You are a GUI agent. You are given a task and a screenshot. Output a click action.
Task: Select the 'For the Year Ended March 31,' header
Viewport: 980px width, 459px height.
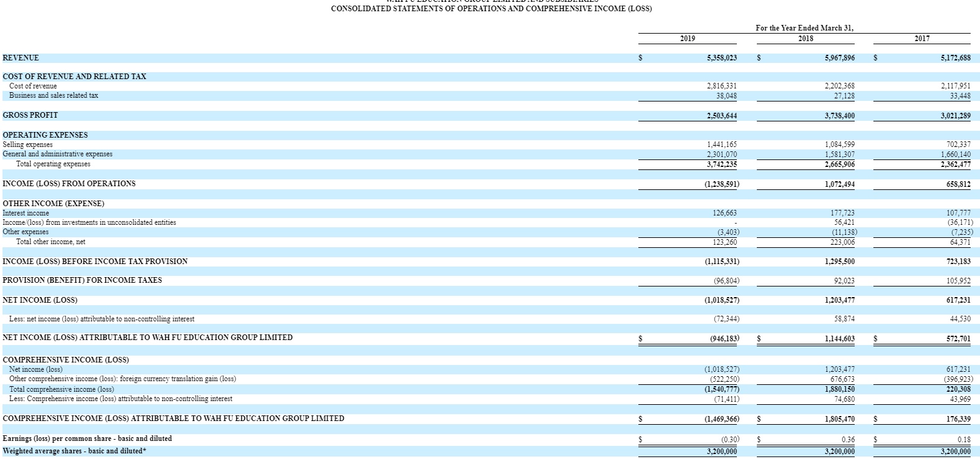pyautogui.click(x=804, y=28)
